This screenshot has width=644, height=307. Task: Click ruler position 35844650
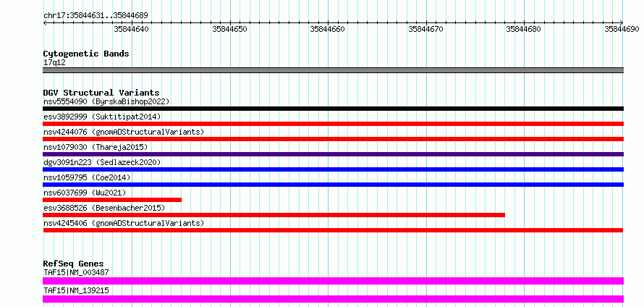pos(229,29)
